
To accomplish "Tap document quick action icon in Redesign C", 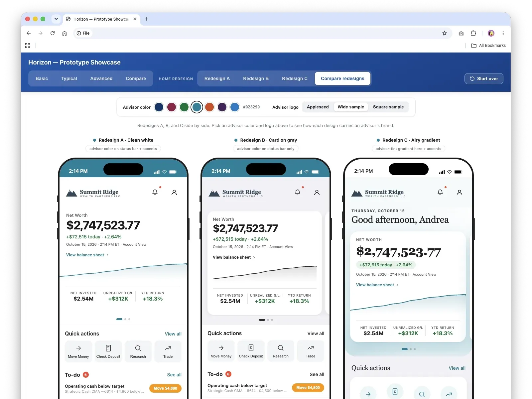I will 395,391.
